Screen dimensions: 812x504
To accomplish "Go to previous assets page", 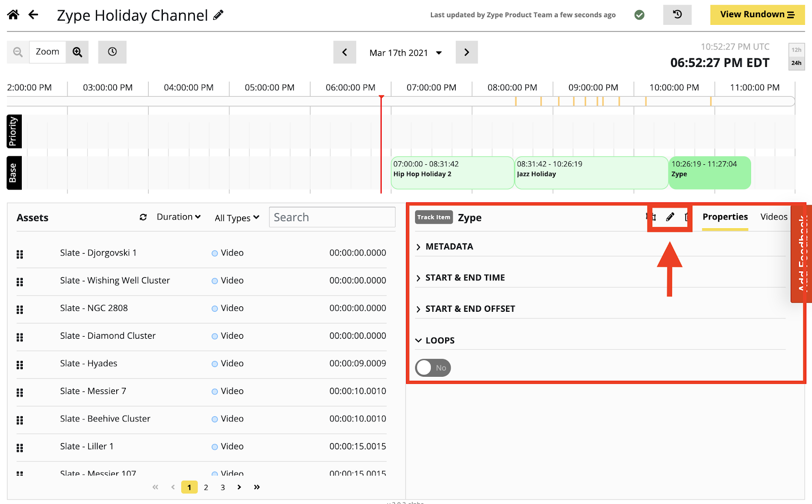I will point(173,487).
